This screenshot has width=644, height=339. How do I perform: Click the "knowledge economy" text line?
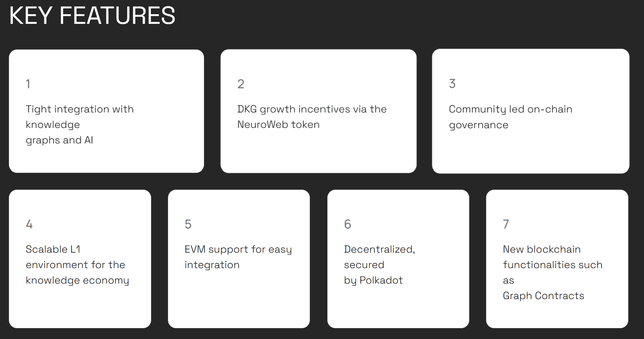(x=77, y=280)
